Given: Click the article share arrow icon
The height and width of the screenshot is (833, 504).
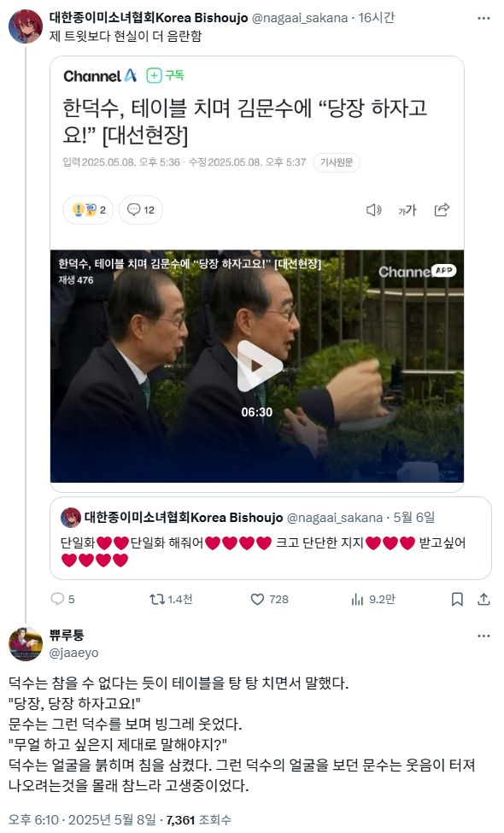Looking at the screenshot, I should tap(442, 210).
